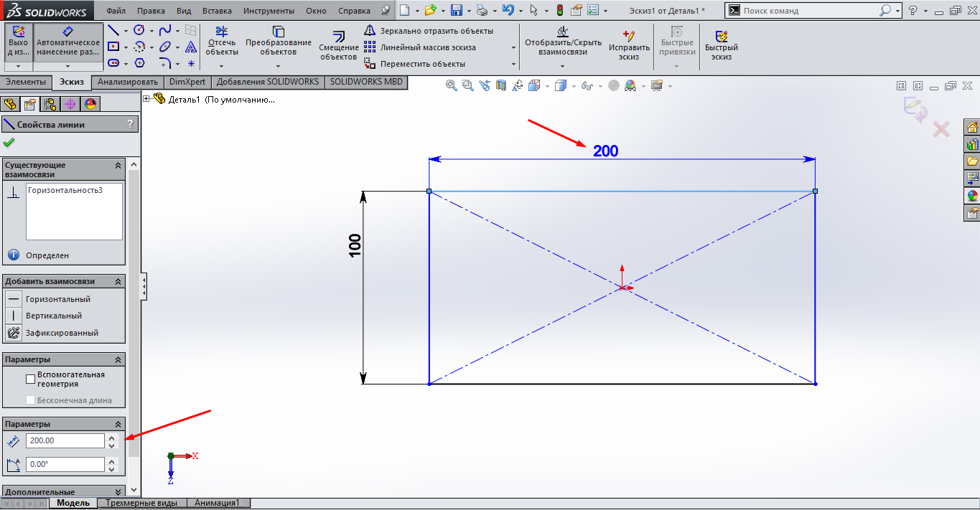Image resolution: width=980 pixels, height=510 pixels.
Task: Select the Straight Slot tool
Action: pos(113,63)
